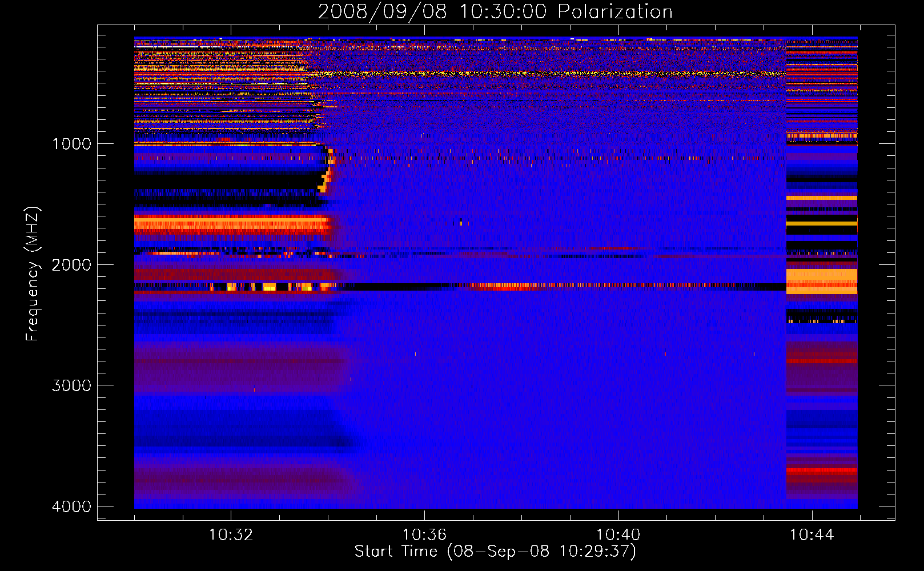
Task: Click the 2000 frequency tick label
Action: click(x=71, y=264)
